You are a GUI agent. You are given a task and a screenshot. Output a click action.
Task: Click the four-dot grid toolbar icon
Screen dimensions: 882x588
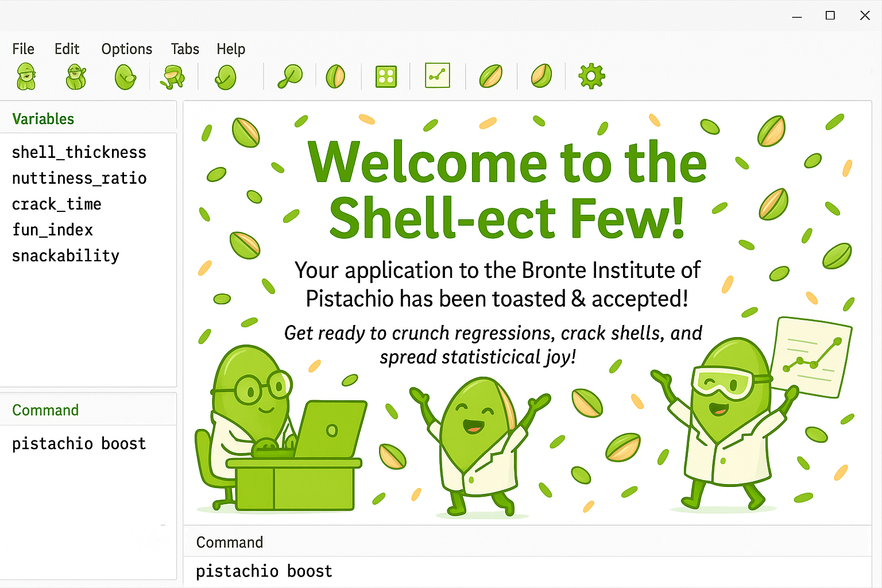(386, 76)
